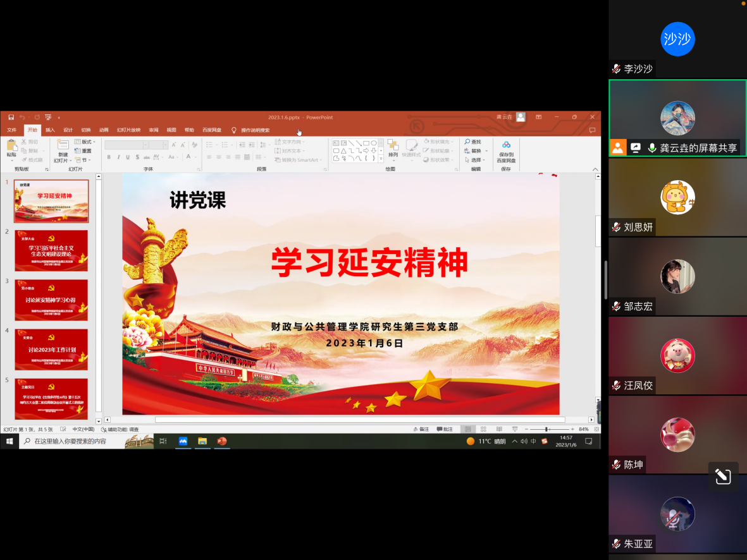The height and width of the screenshot is (560, 747).
Task: Click the 查找 (Find) search icon
Action: 467,142
